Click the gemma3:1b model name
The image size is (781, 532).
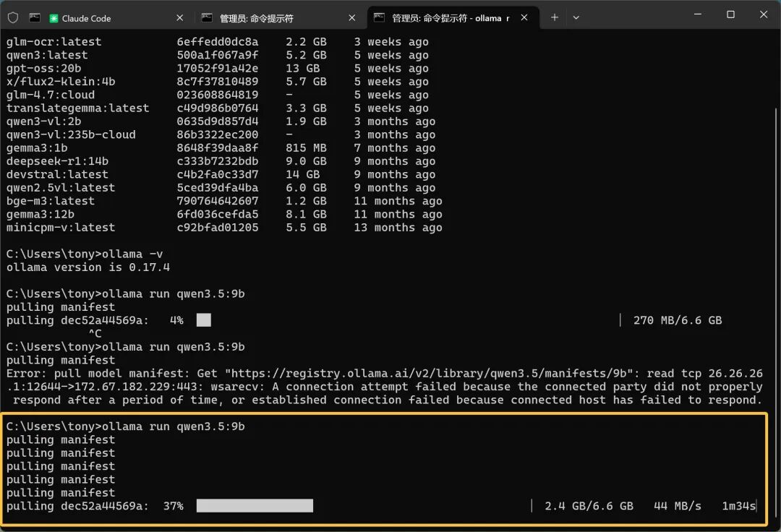point(37,147)
